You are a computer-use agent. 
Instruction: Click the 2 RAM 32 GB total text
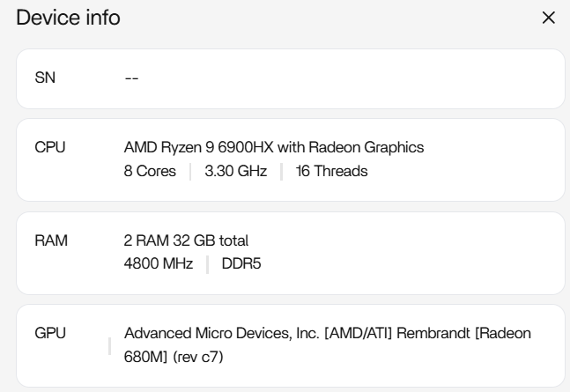coord(187,240)
